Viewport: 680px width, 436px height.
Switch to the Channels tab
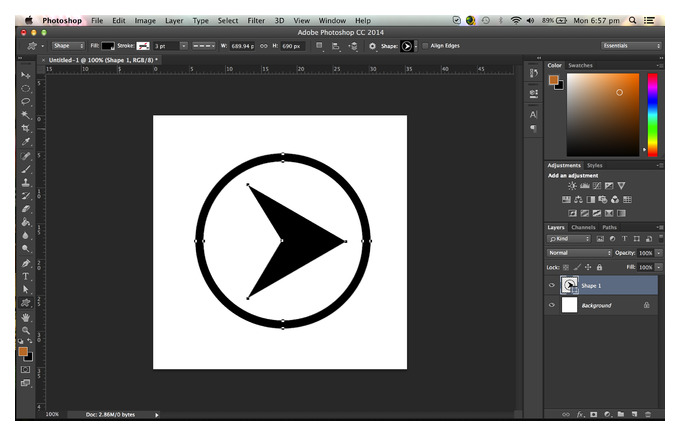[583, 227]
